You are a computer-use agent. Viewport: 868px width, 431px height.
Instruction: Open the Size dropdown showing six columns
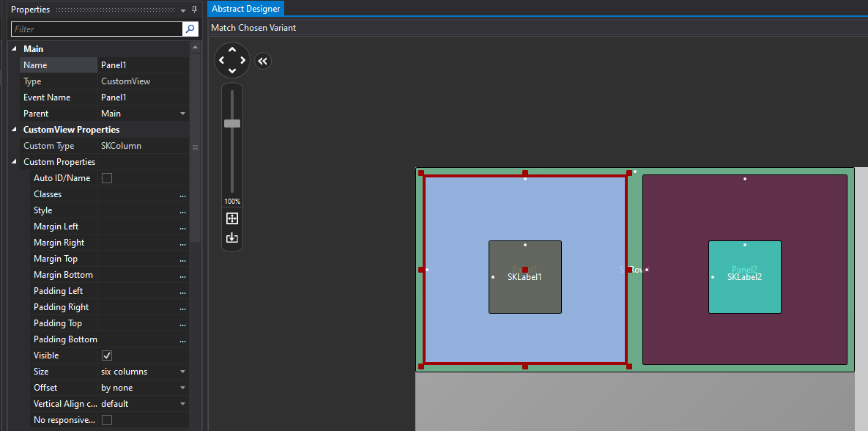(182, 372)
